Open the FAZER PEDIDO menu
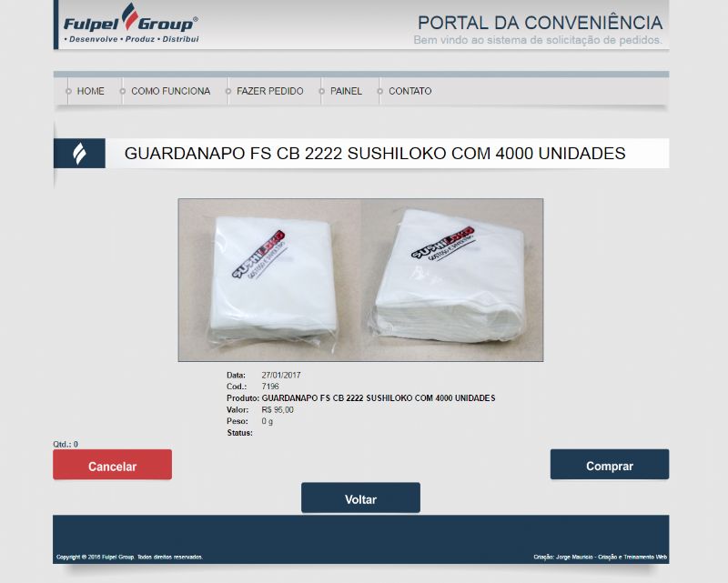Image resolution: width=728 pixels, height=583 pixels. [x=269, y=91]
